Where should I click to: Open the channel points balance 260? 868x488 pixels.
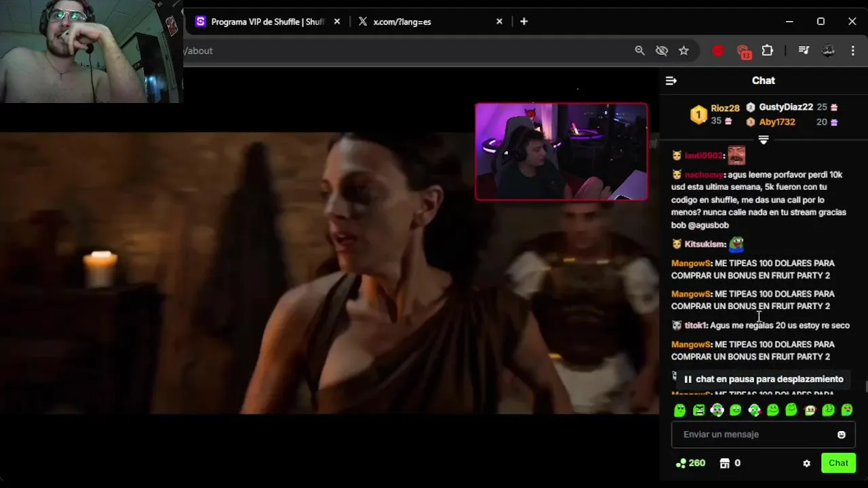coord(691,463)
